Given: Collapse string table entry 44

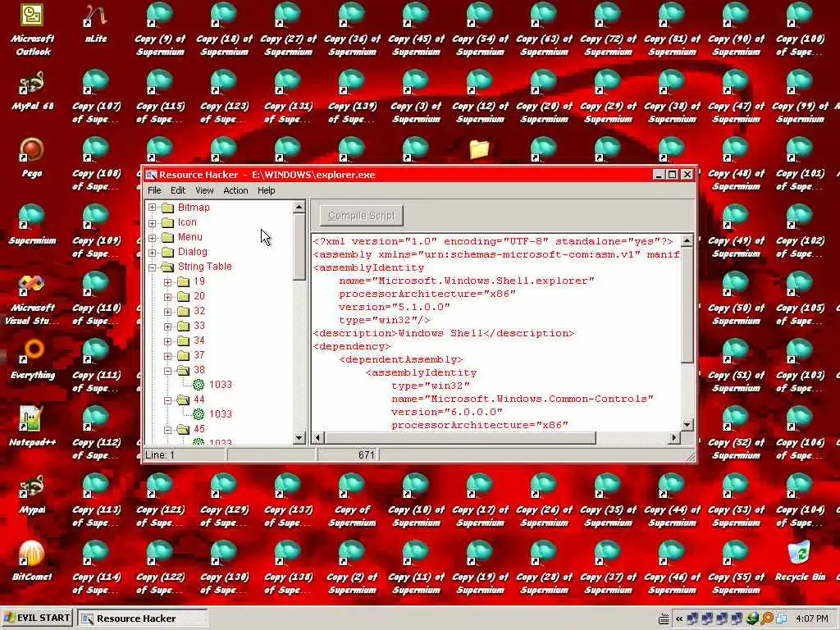Looking at the screenshot, I should (167, 400).
